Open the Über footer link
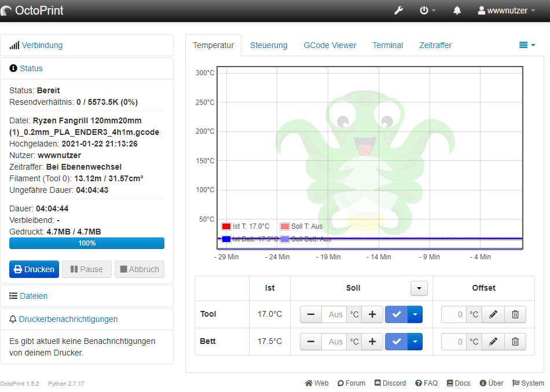This screenshot has height=392, width=550. 492,383
